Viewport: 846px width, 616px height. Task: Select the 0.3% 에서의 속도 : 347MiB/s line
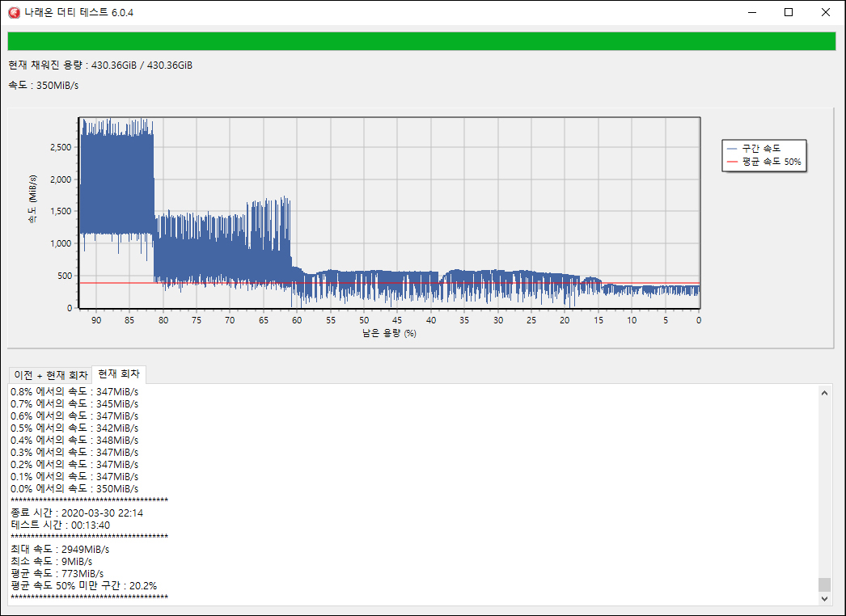coord(74,452)
